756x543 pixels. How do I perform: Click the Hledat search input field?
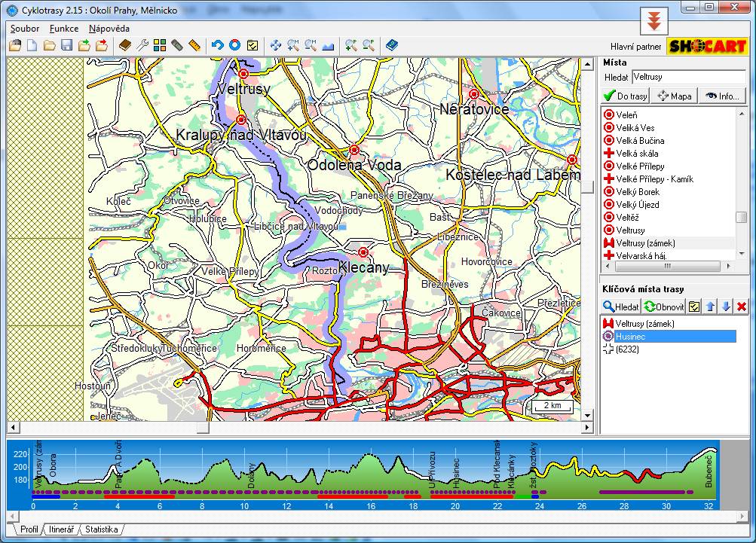[687, 77]
